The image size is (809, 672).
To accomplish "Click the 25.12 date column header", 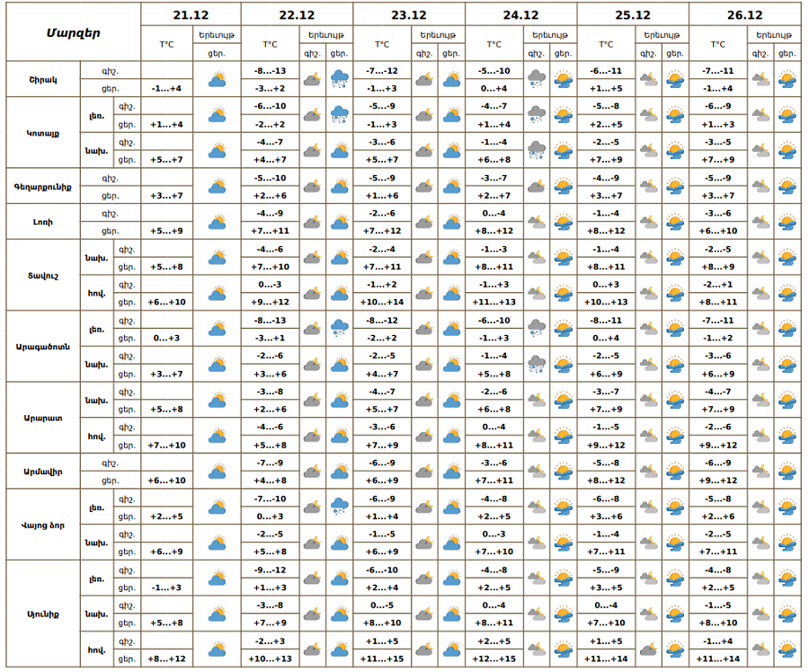I will pos(633,15).
